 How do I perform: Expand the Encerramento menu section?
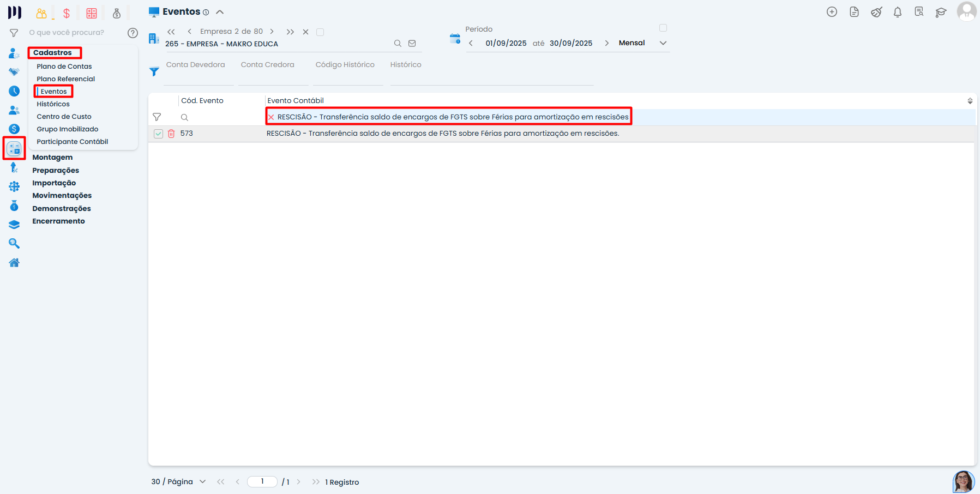point(59,221)
